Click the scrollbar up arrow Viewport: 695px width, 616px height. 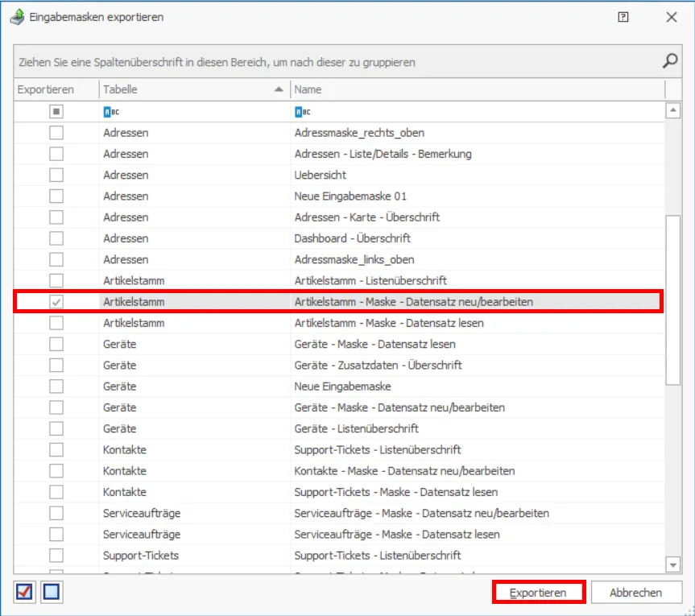[672, 110]
